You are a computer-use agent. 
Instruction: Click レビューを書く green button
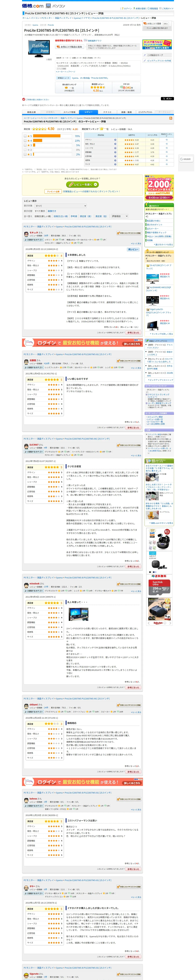pyautogui.click(x=83, y=185)
